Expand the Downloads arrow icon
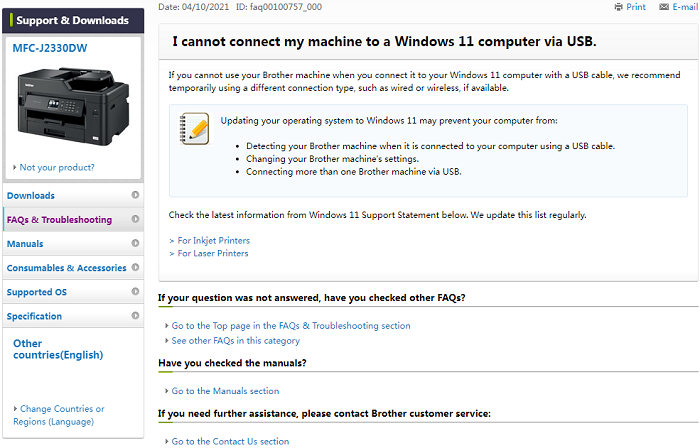The width and height of the screenshot is (700, 448). [x=135, y=195]
